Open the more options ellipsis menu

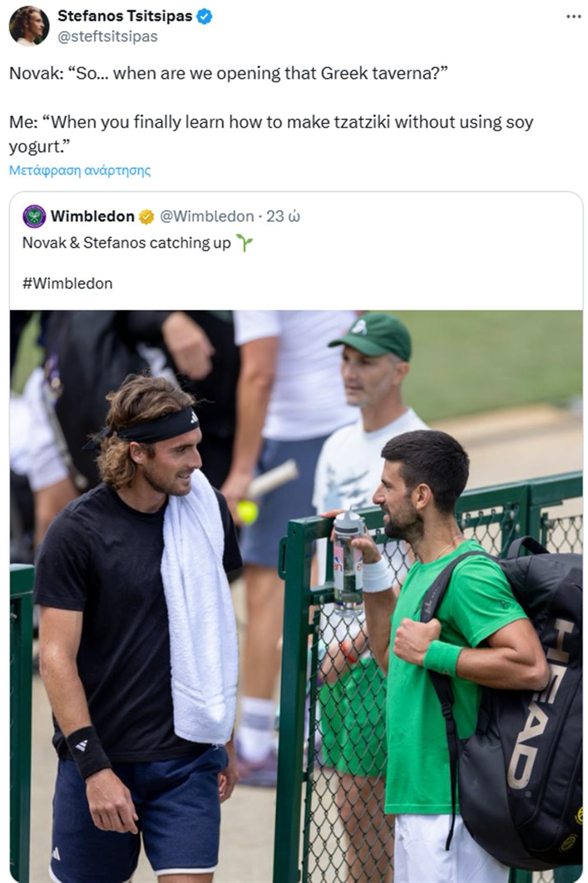point(573,16)
